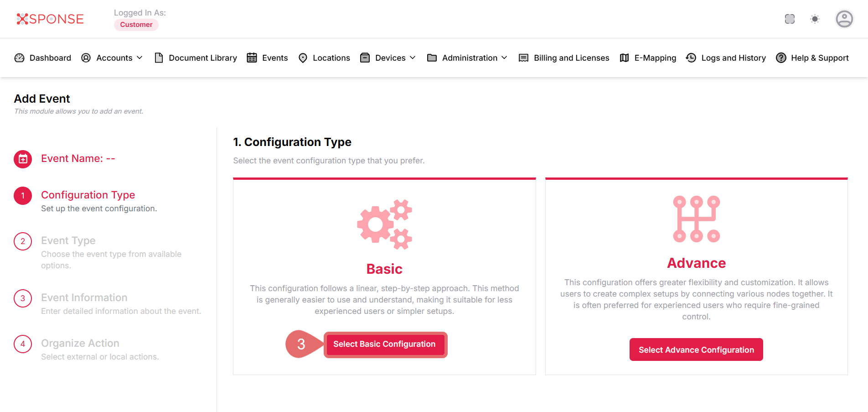The height and width of the screenshot is (412, 868).
Task: Toggle the light/dark theme sun icon
Action: point(815,19)
